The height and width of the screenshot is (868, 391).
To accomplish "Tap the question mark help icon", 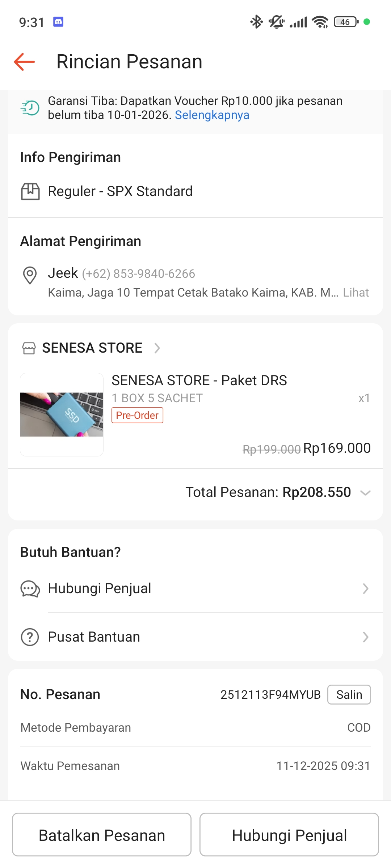I will [30, 637].
